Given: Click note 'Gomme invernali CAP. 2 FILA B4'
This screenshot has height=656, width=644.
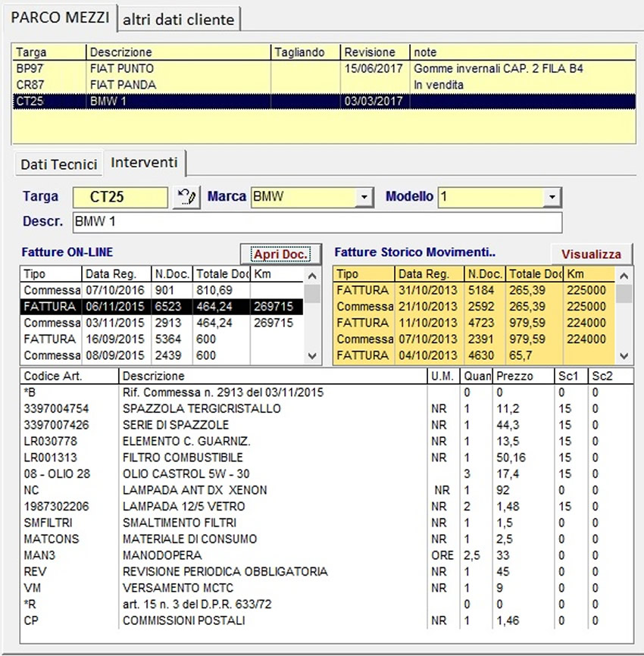Looking at the screenshot, I should click(x=498, y=69).
